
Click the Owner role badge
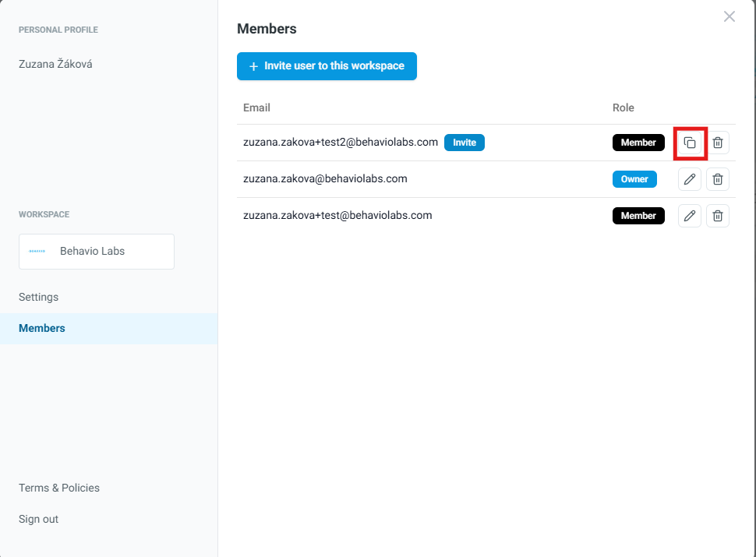tap(634, 179)
